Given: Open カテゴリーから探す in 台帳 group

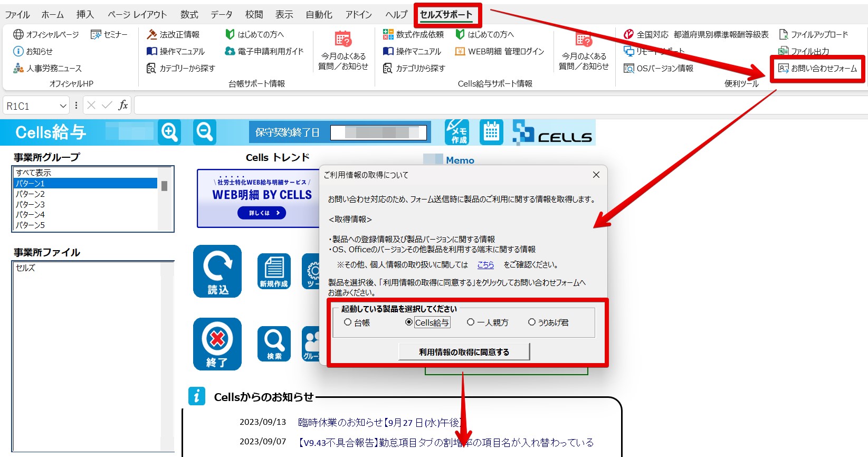Looking at the screenshot, I should point(181,68).
